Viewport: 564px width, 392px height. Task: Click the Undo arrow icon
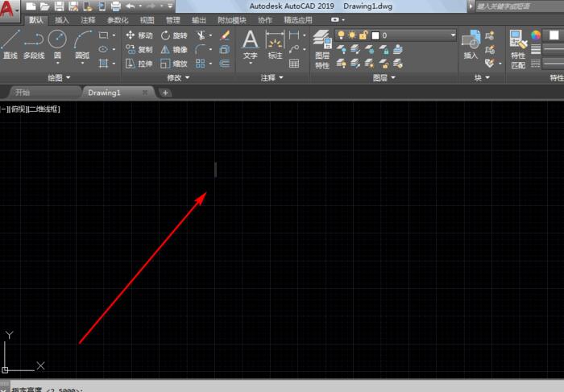(131, 6)
